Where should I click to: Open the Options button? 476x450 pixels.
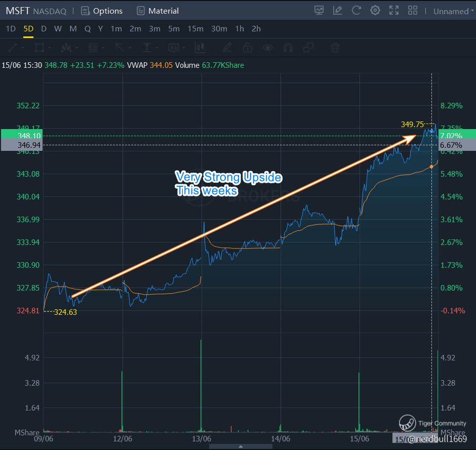[x=102, y=11]
